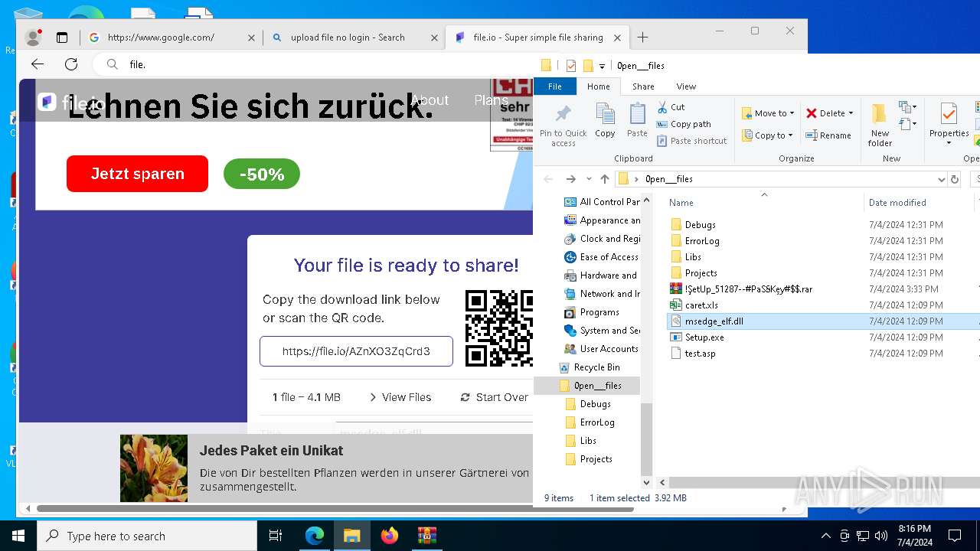This screenshot has height=551, width=980.
Task: Open recent locations dropdown arrow
Action: (x=589, y=179)
